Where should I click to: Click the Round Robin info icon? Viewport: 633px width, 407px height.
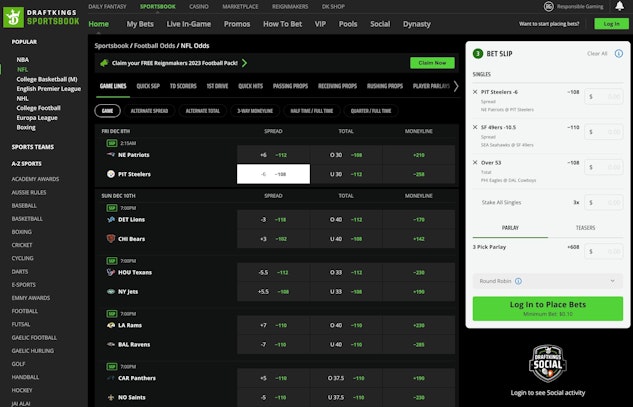pyautogui.click(x=518, y=281)
